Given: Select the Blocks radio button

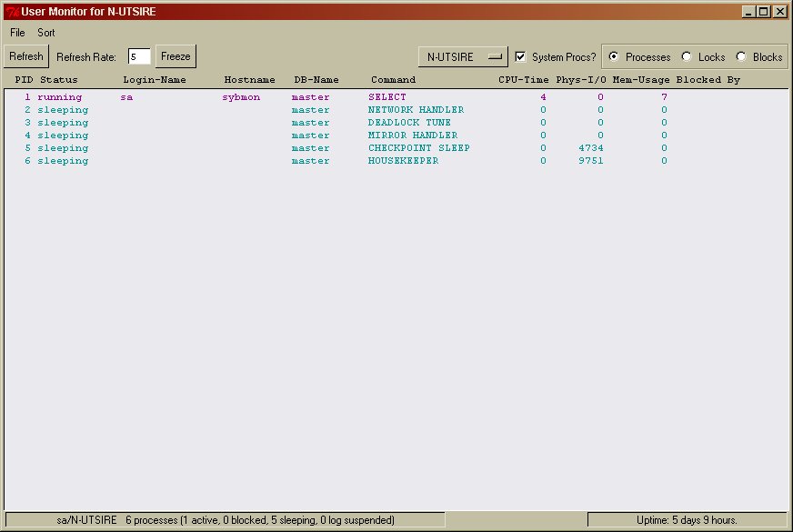Looking at the screenshot, I should pyautogui.click(x=741, y=56).
